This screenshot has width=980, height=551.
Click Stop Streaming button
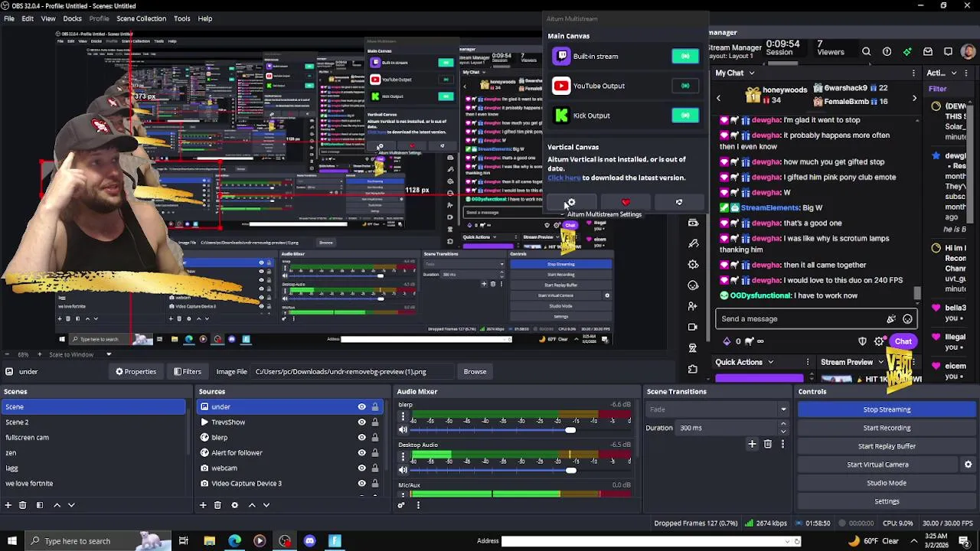coord(887,409)
